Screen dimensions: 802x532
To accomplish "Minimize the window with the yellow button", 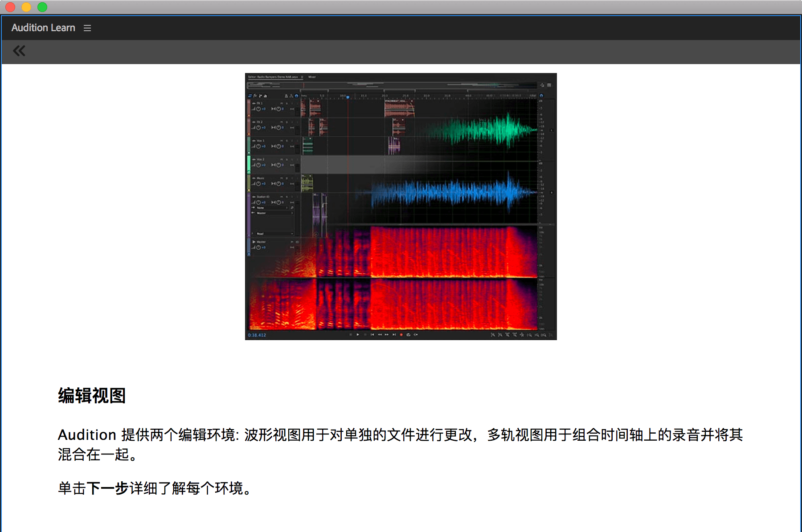I will click(26, 7).
